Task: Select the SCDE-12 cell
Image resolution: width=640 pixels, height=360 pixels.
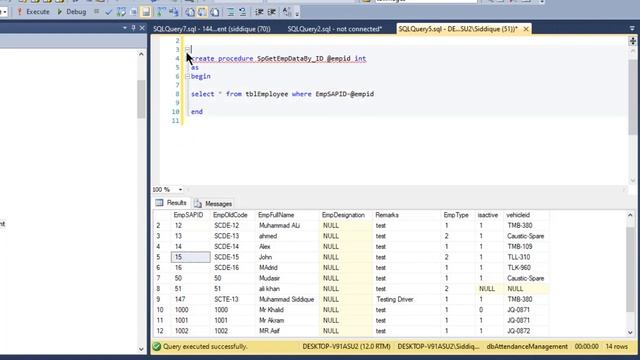Action: tap(233, 226)
